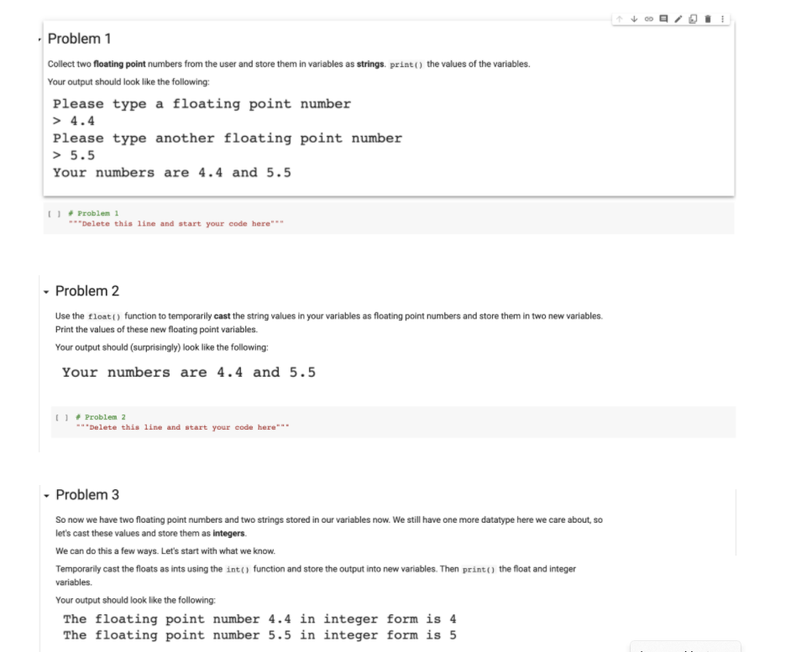Viewport: 812px width, 652px height.
Task: Open more cell actions three-dot menu
Action: coord(722,19)
